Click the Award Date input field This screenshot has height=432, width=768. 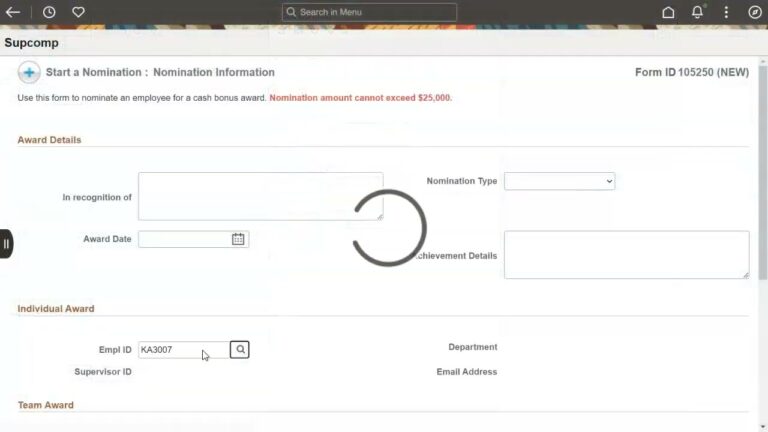184,239
